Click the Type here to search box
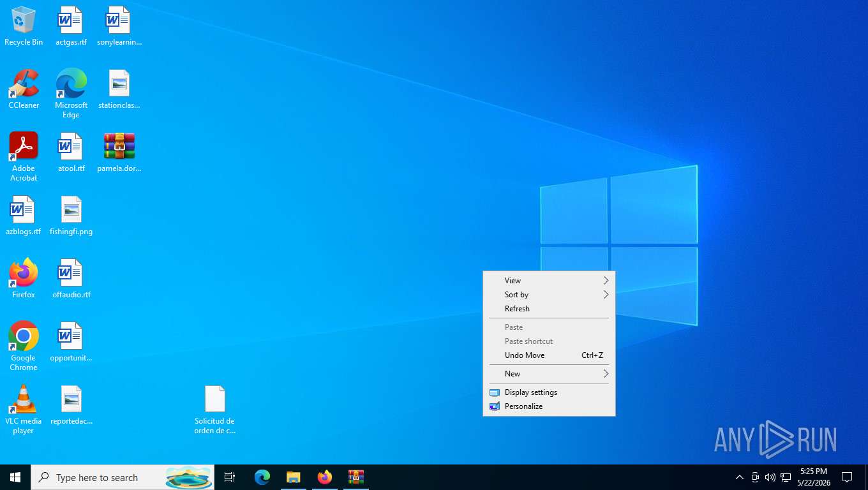The height and width of the screenshot is (490, 868). pyautogui.click(x=123, y=477)
